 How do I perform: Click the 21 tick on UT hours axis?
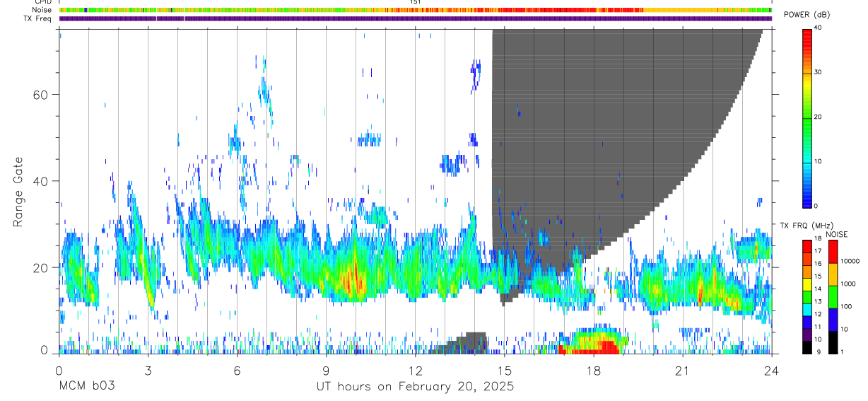click(683, 370)
